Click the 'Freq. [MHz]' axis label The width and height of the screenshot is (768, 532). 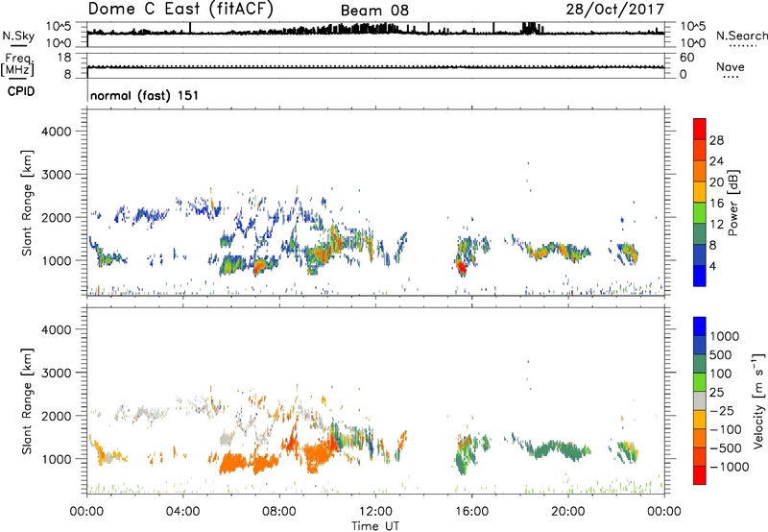coord(17,64)
